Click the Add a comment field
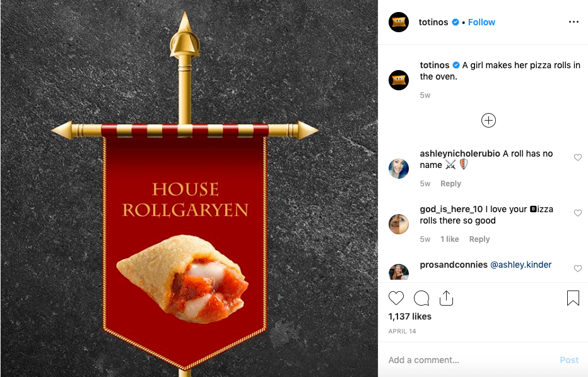This screenshot has width=588, height=377. [469, 360]
